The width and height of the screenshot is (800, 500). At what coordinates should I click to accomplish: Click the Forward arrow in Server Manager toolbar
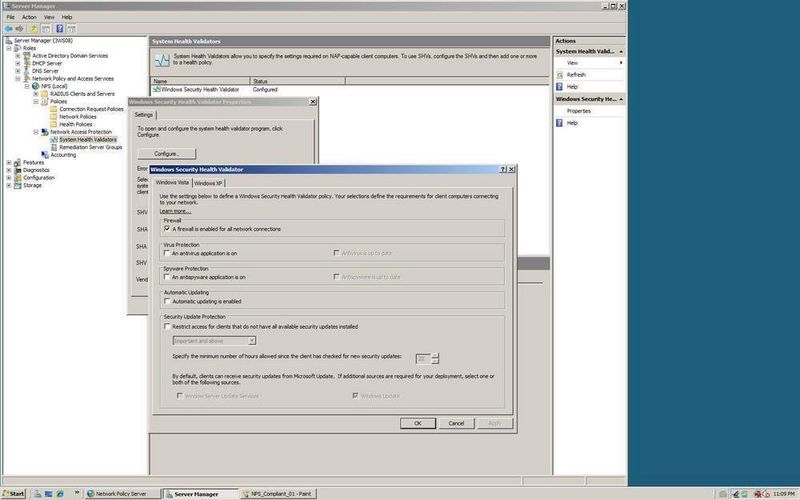pyautogui.click(x=19, y=29)
